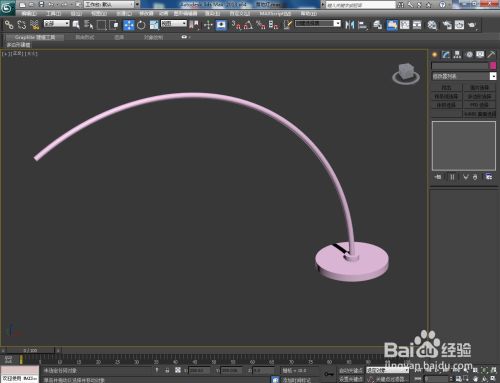Switch to the Motion command panel tab
The height and width of the screenshot is (383, 500).
469,55
